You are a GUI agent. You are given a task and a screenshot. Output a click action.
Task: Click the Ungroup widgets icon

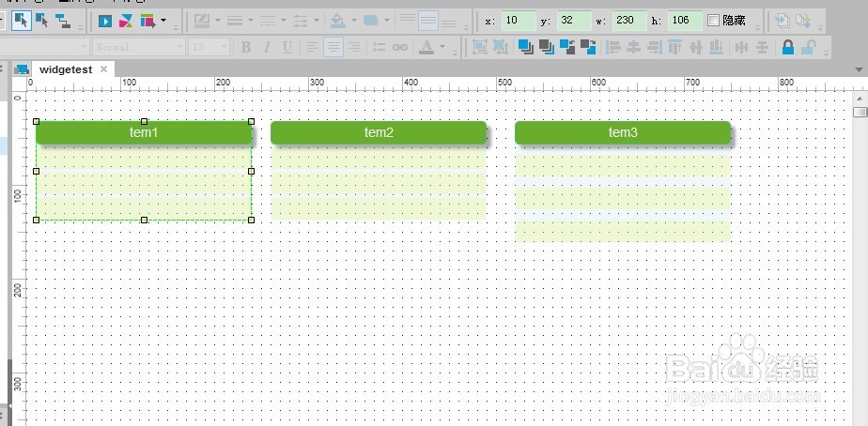(x=501, y=48)
